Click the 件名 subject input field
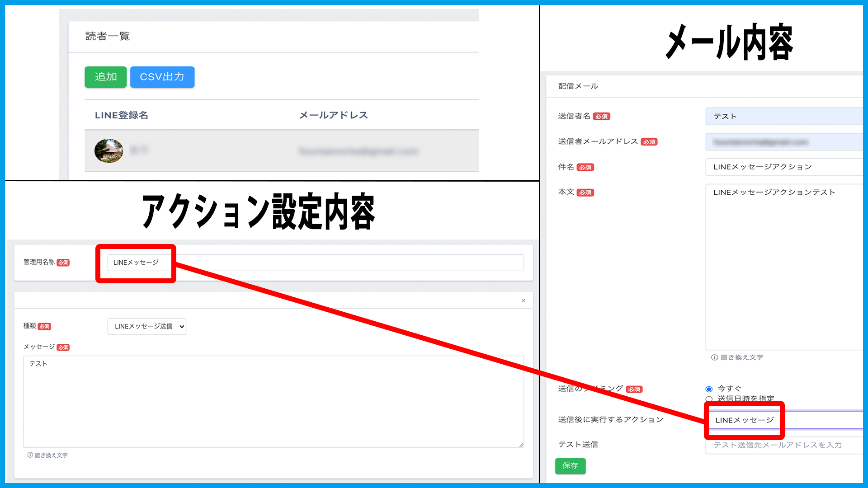 coord(784,167)
